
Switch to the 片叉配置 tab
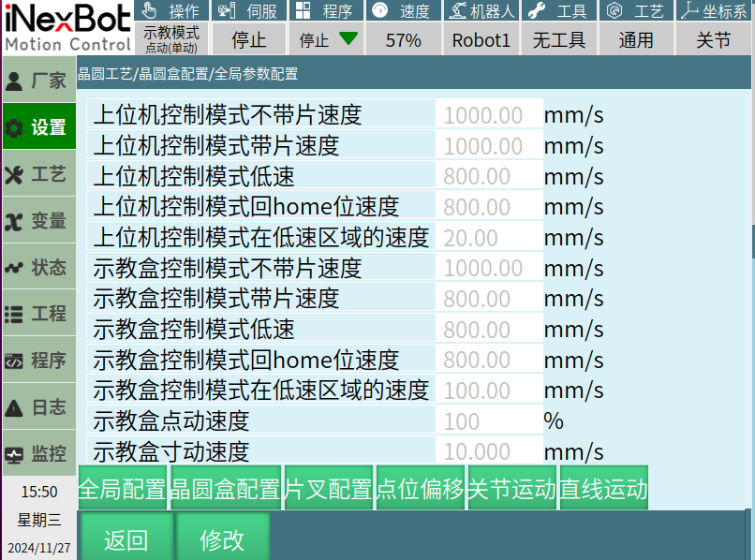pos(328,489)
